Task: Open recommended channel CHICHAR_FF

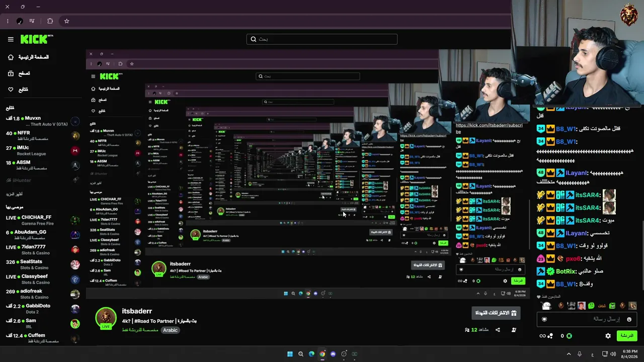Action: click(43, 220)
